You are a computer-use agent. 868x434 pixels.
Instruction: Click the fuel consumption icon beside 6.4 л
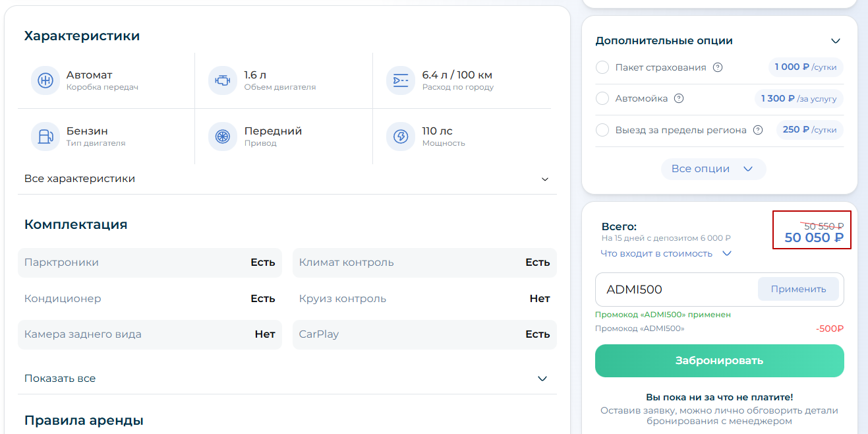tap(401, 80)
